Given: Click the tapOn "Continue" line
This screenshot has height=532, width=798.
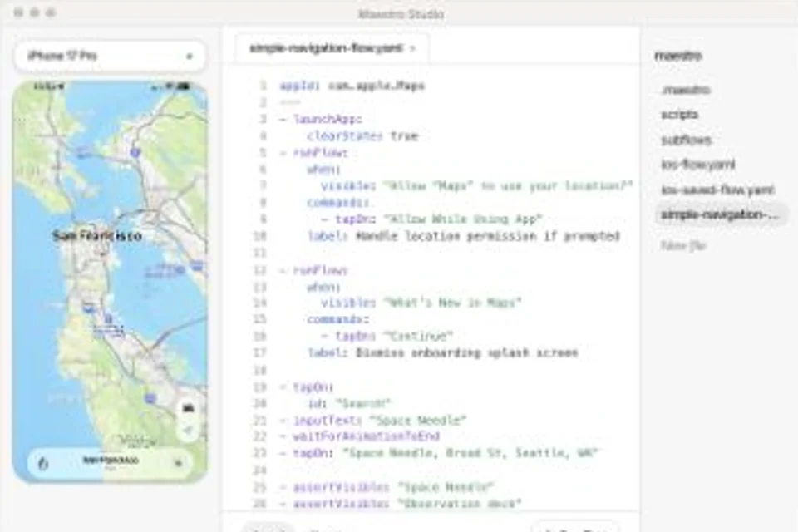Looking at the screenshot, I should pos(387,336).
